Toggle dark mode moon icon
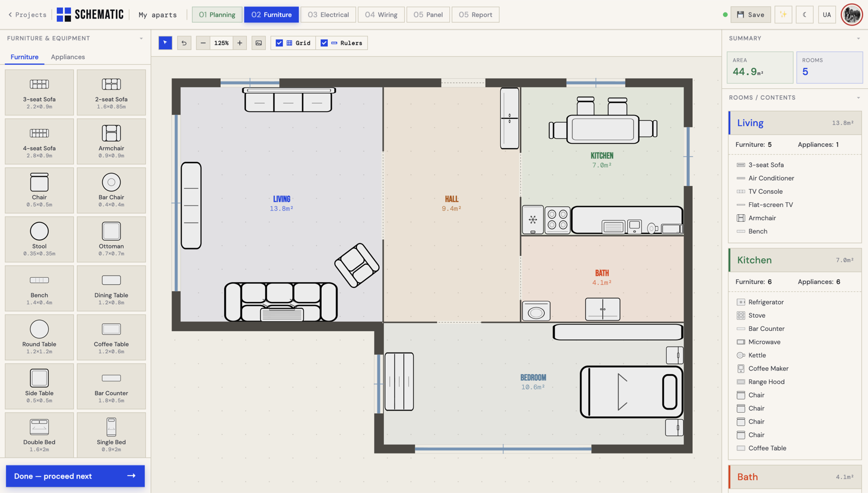Screen dimensions: 868x493 [x=805, y=15]
